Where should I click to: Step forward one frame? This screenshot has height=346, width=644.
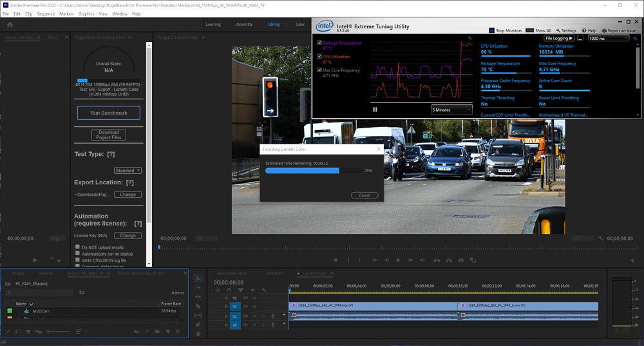(410, 260)
